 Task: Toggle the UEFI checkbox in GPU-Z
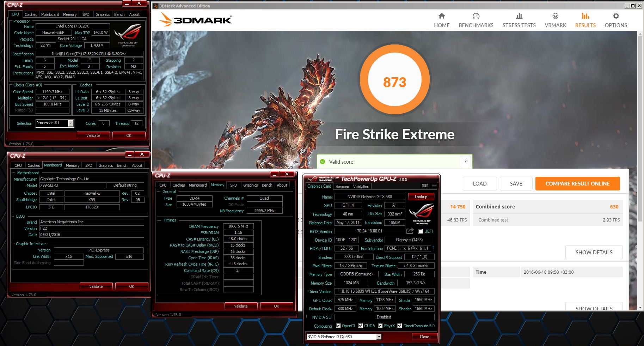pyautogui.click(x=420, y=231)
